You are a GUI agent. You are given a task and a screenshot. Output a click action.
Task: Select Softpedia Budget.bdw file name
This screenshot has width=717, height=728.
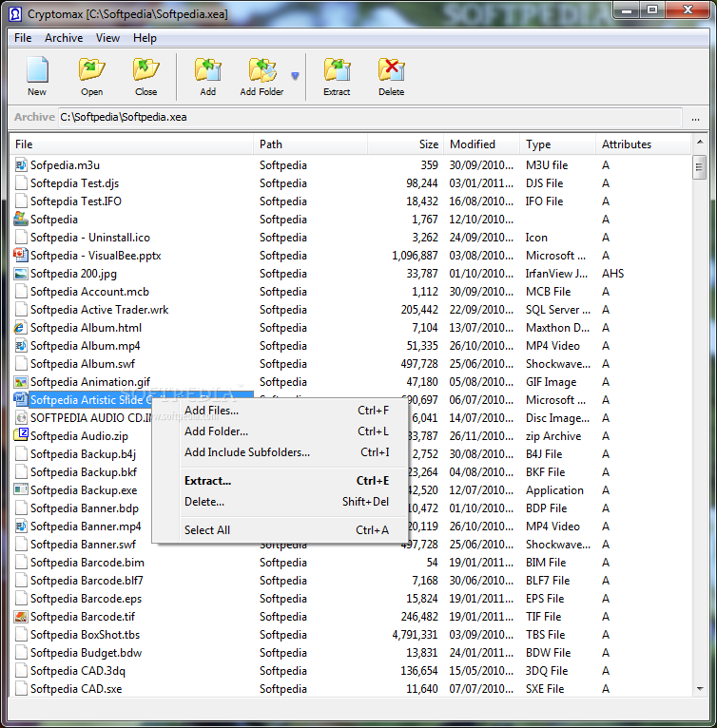click(x=86, y=653)
